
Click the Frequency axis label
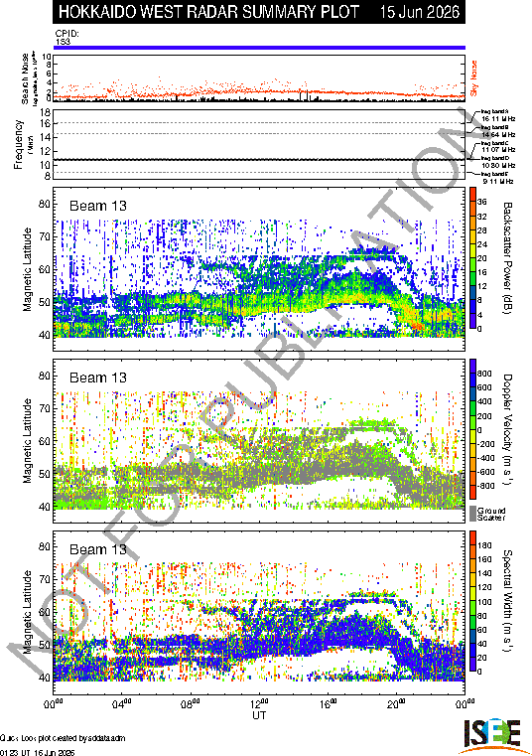(x=18, y=144)
